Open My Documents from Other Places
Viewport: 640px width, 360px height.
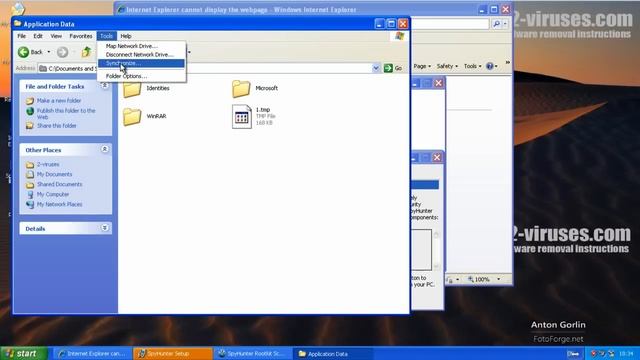(x=54, y=174)
